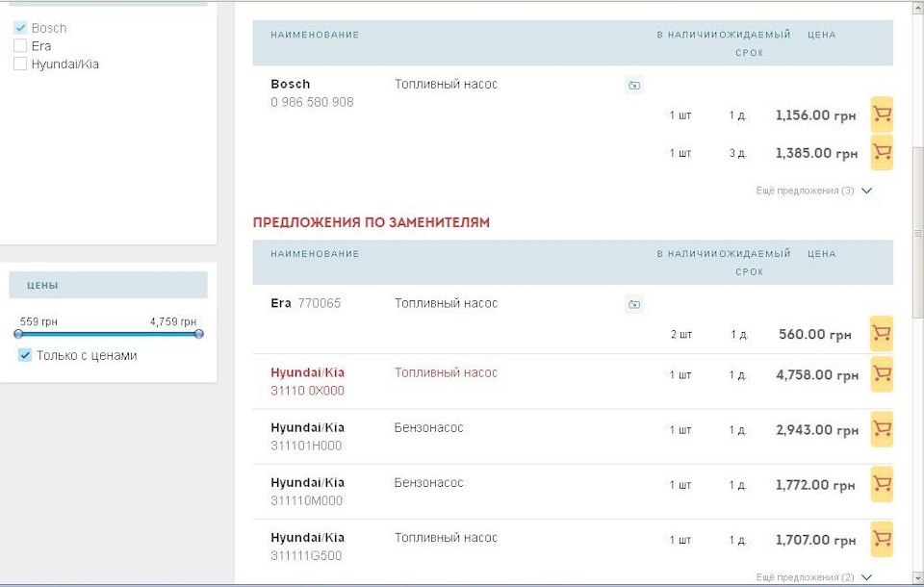
Task: Click Bosch 0 986 580 908 part number
Action: click(312, 102)
